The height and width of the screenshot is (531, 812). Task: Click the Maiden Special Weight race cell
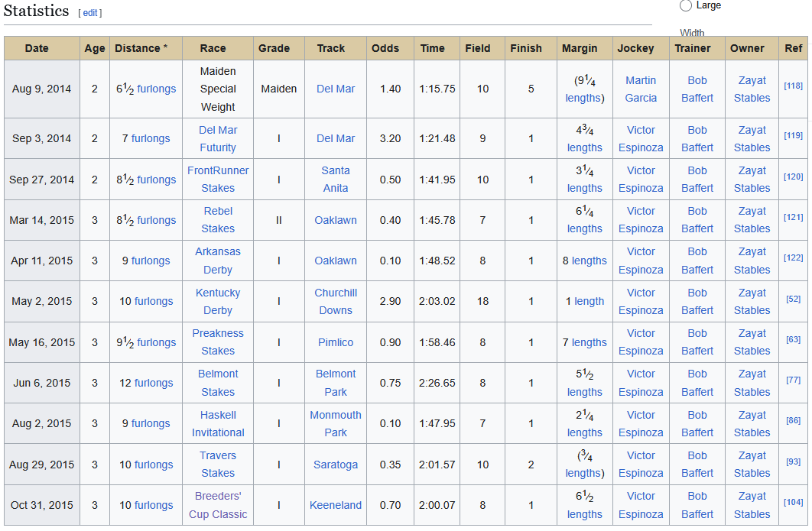(218, 89)
